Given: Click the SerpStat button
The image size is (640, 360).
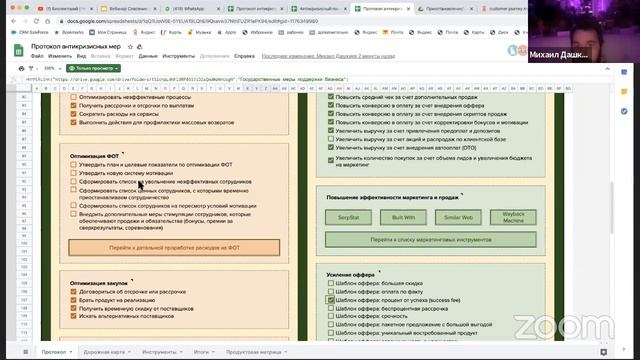Looking at the screenshot, I should (348, 218).
